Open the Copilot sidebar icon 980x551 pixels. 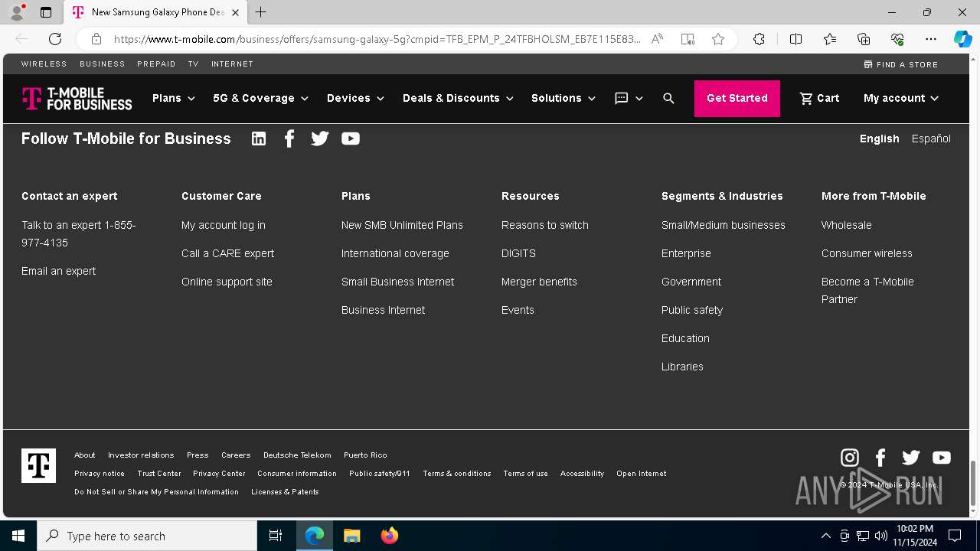(x=962, y=39)
